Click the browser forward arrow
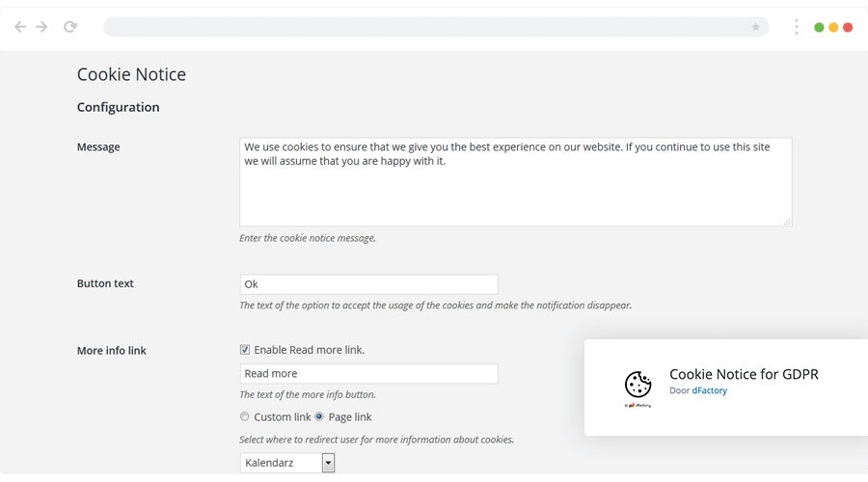This screenshot has width=868, height=482. tap(42, 27)
